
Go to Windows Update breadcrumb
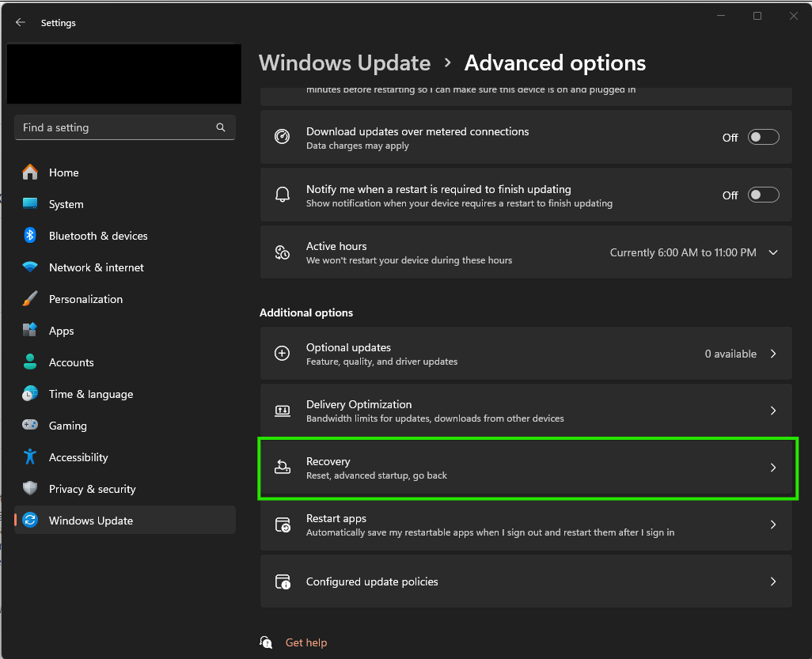click(344, 62)
